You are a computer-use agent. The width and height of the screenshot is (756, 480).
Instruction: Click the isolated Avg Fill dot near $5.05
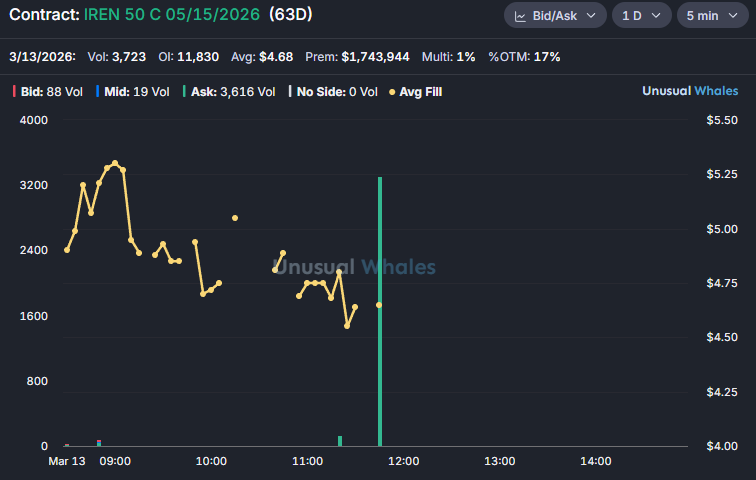[x=235, y=218]
